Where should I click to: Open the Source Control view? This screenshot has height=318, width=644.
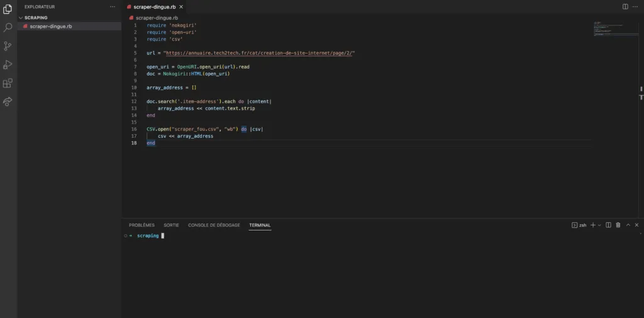tap(8, 46)
